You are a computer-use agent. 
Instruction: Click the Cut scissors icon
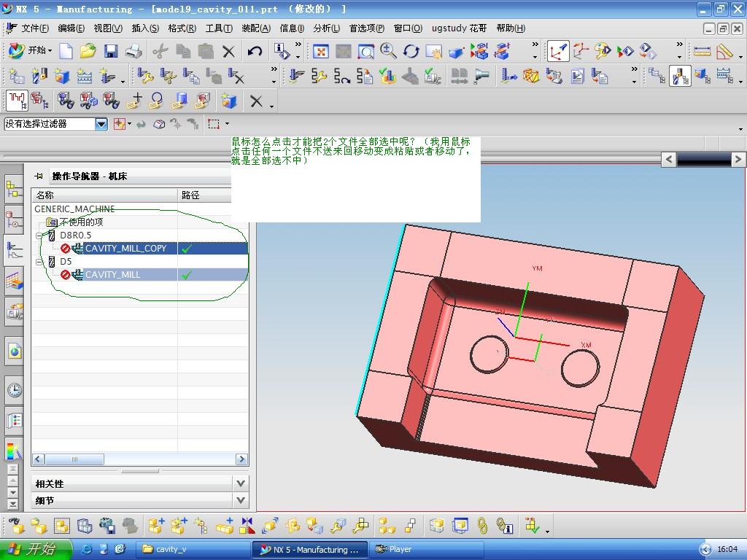coord(160,51)
